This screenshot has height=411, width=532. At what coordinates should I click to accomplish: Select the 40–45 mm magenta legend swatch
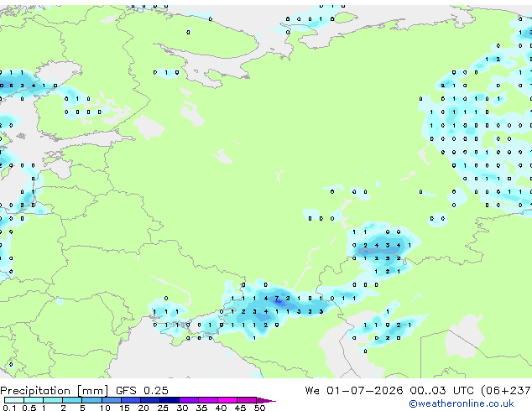[x=227, y=400]
